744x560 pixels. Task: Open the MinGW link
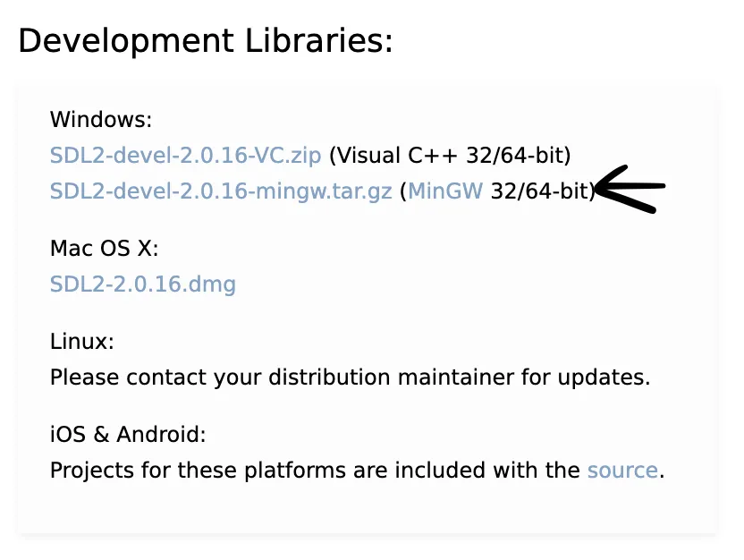coord(445,191)
